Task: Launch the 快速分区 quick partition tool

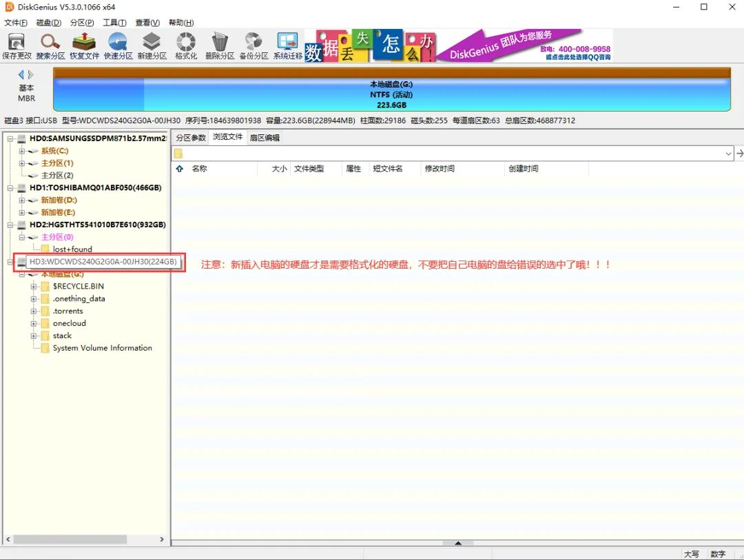Action: pyautogui.click(x=118, y=45)
